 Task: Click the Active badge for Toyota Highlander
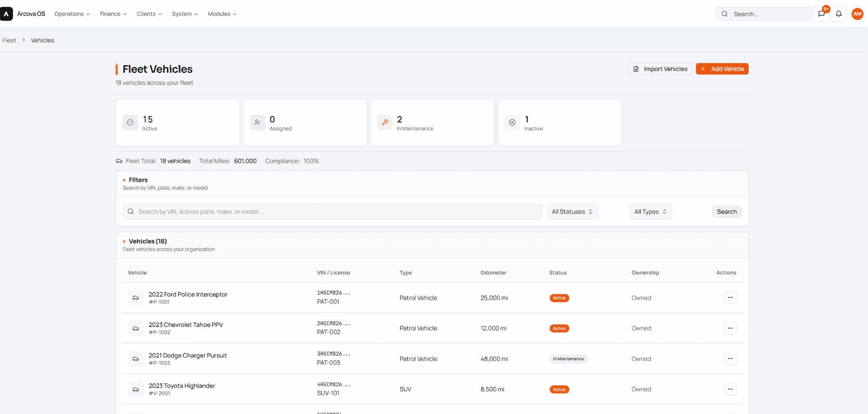559,389
